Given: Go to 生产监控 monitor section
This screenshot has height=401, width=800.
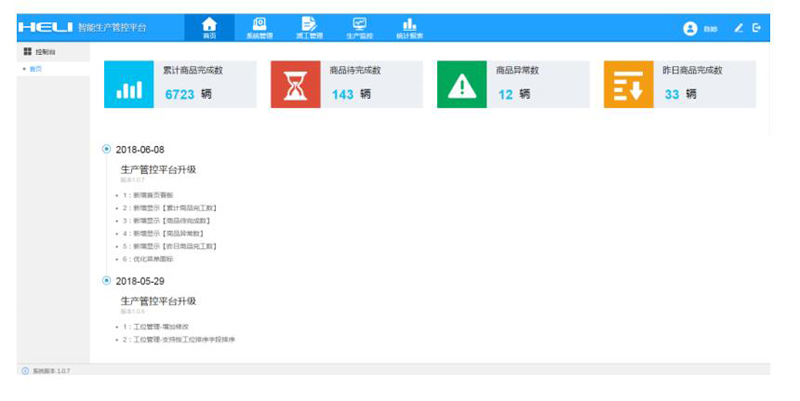Looking at the screenshot, I should (x=359, y=27).
